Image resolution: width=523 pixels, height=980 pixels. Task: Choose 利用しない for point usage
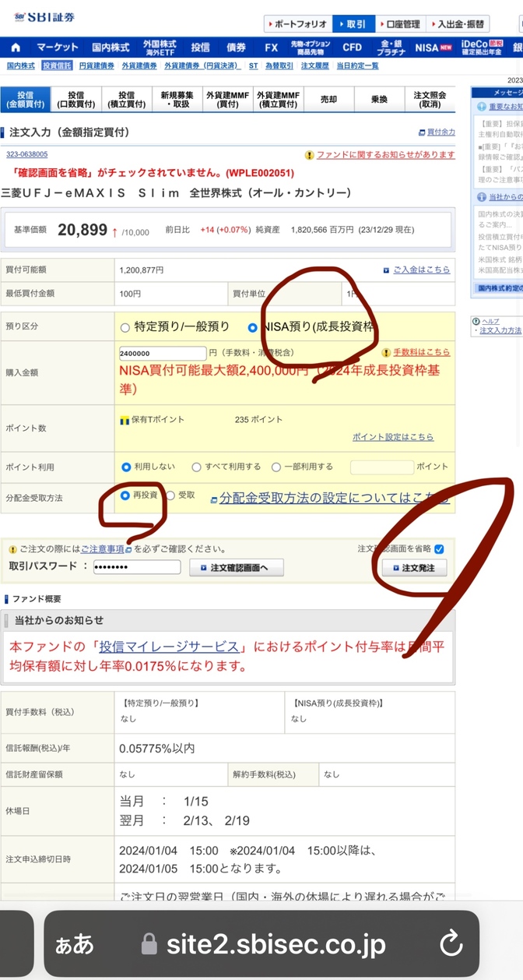pos(126,467)
